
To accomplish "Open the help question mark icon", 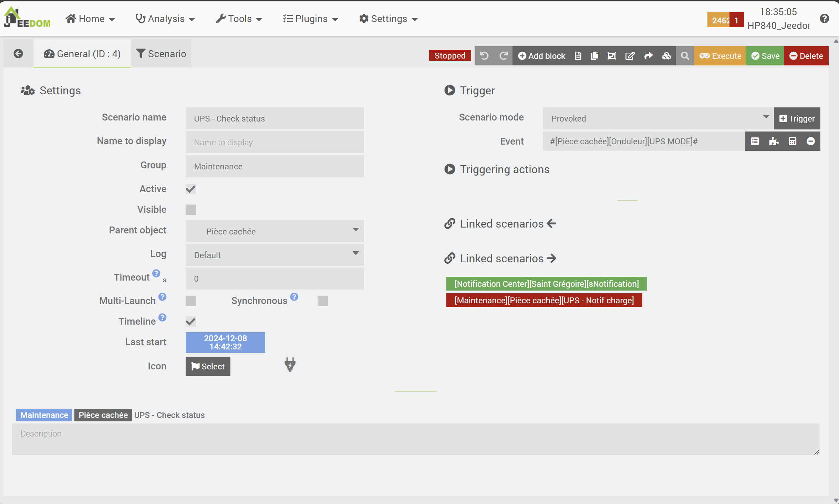I will [x=824, y=19].
